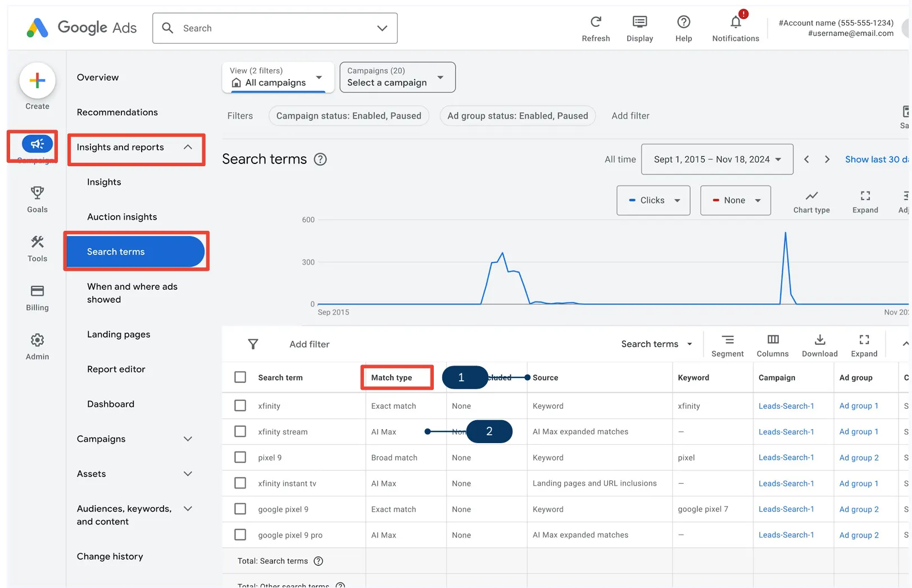Click the Create plus button

click(37, 80)
